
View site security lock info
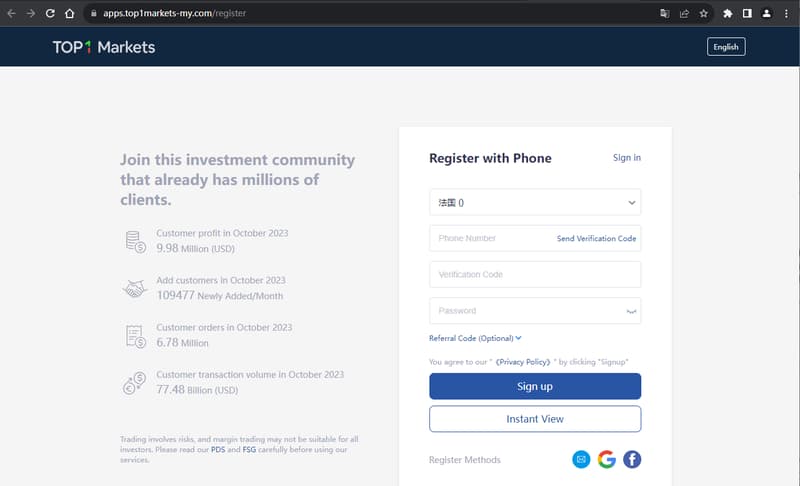pyautogui.click(x=93, y=14)
